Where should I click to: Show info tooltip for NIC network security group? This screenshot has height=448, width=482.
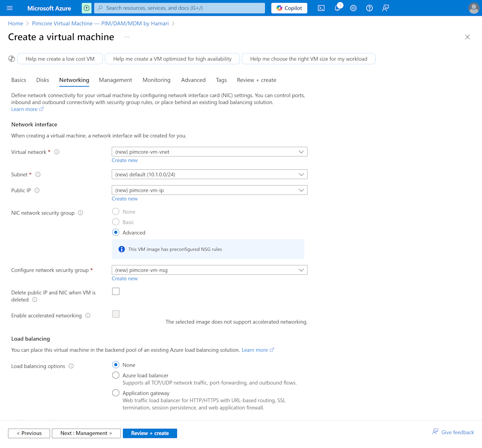(x=80, y=213)
